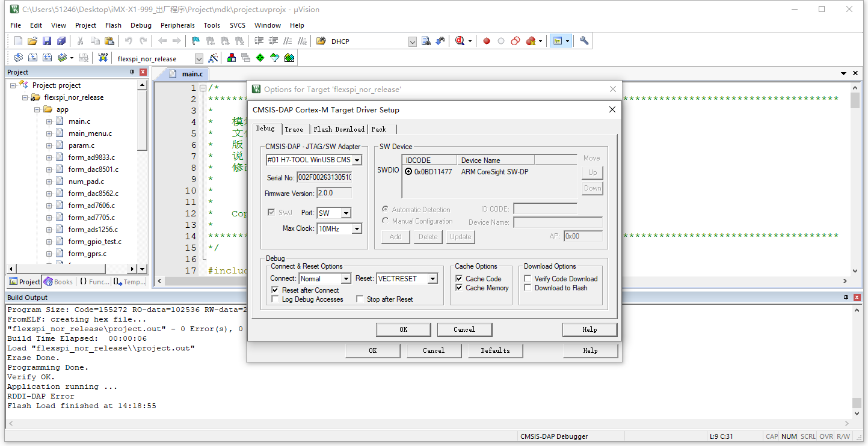Insert a breakpoint with the red dot icon
This screenshot has width=868, height=446.
point(487,41)
